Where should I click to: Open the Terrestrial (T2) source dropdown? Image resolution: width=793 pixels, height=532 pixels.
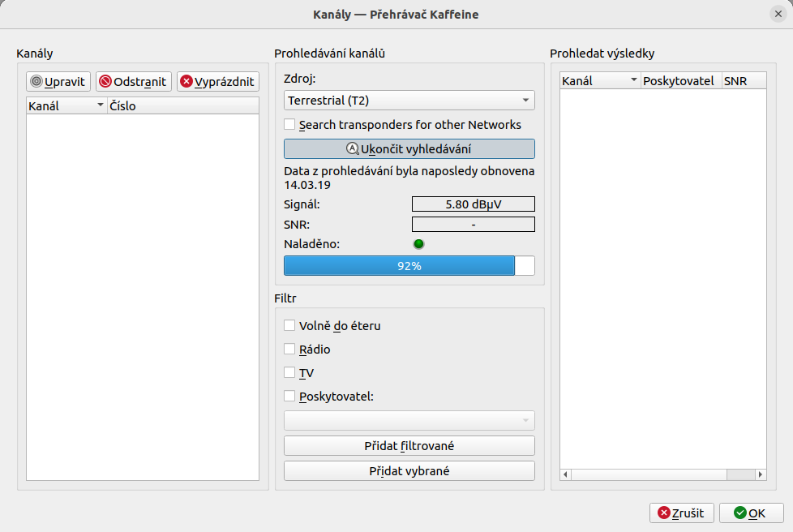[x=409, y=101]
